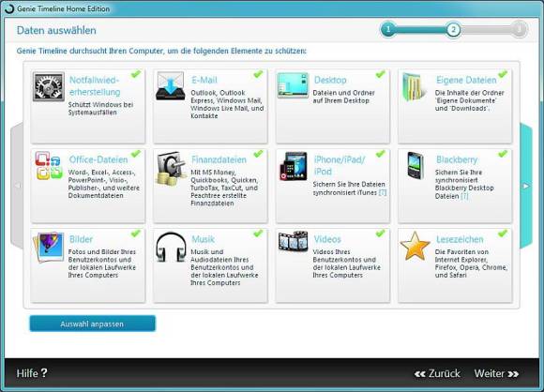Open iTunes info link [?]

[x=383, y=192]
